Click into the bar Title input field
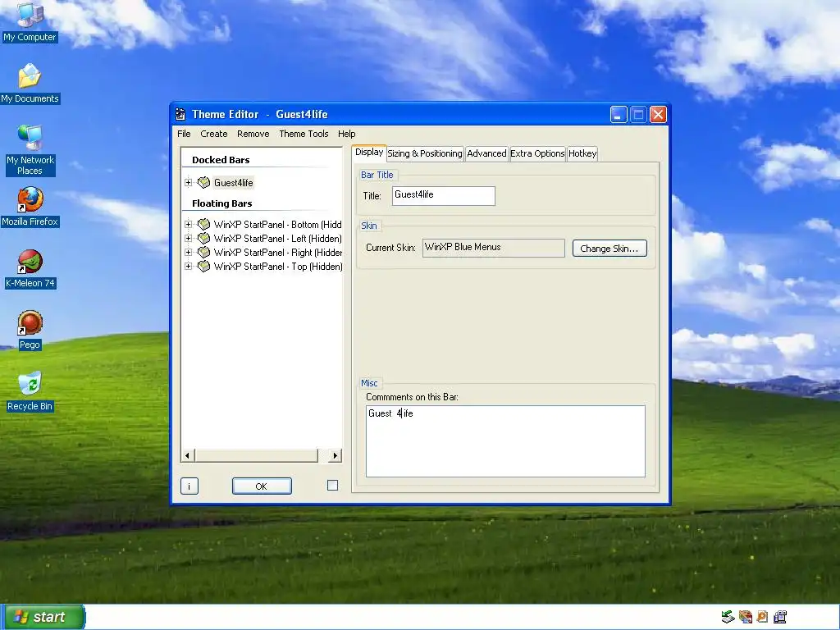The width and height of the screenshot is (840, 630). tap(444, 195)
